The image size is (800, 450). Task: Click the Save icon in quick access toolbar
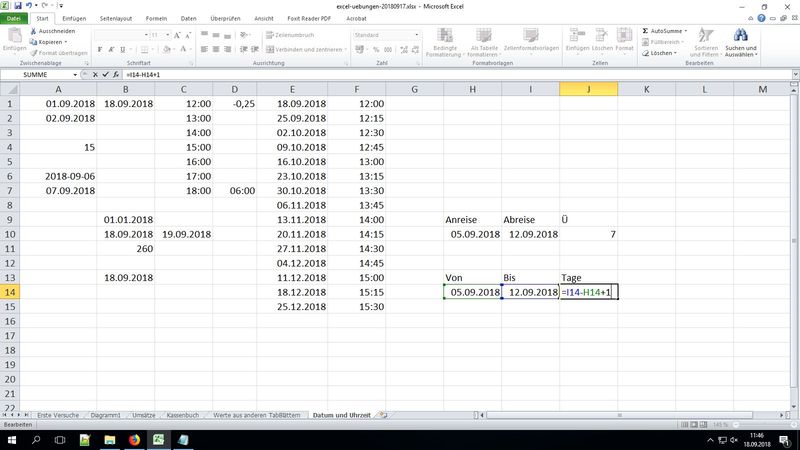[18, 6]
